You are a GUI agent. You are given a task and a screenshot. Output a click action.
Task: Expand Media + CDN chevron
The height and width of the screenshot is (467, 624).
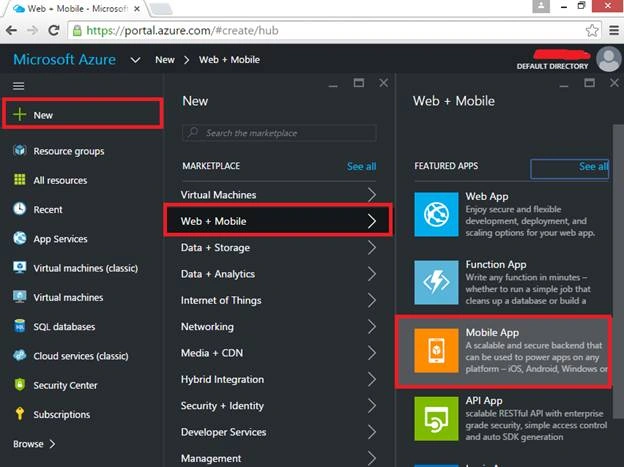click(x=372, y=353)
